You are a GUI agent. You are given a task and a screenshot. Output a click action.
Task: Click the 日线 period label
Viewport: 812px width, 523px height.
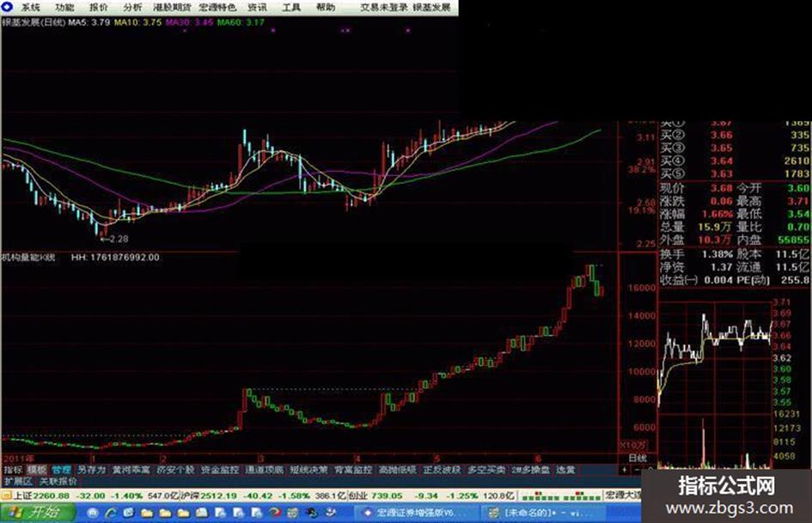pos(638,458)
